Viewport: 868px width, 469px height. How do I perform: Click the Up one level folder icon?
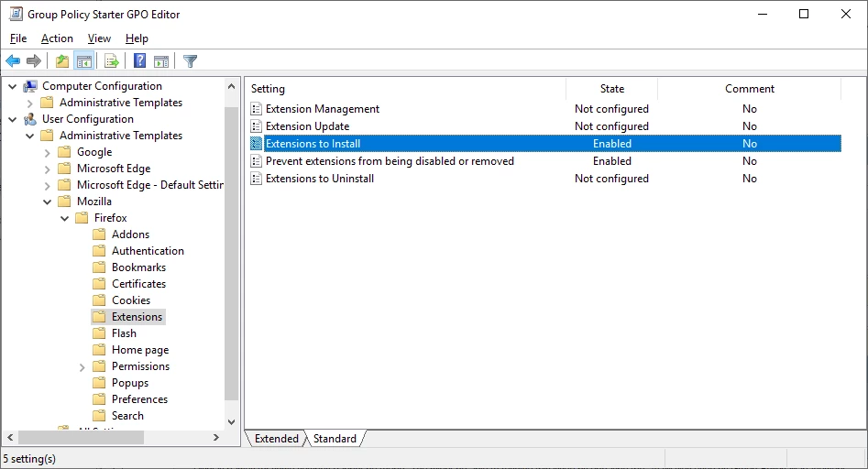click(62, 60)
